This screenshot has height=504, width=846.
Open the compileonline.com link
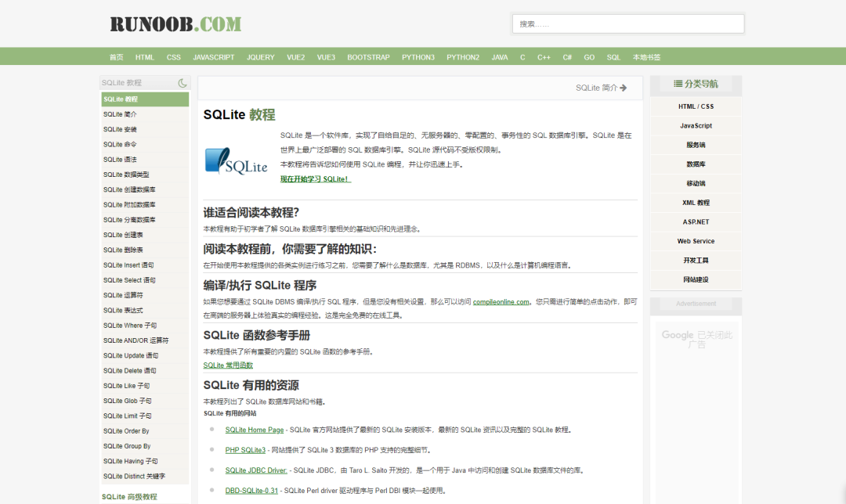tap(501, 302)
